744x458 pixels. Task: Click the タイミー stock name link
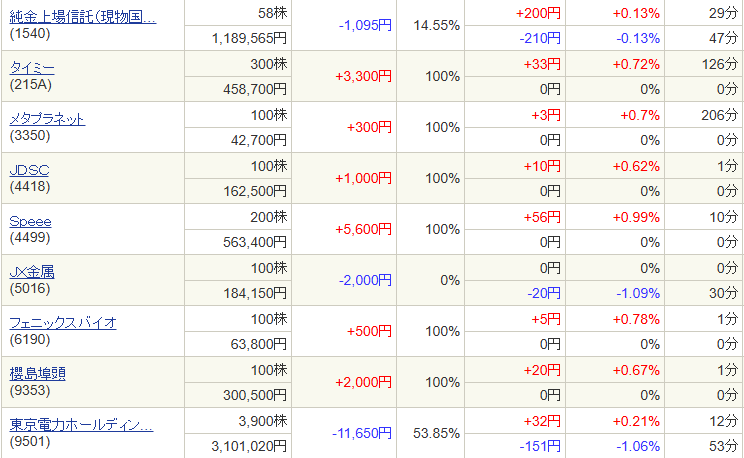tap(32, 68)
